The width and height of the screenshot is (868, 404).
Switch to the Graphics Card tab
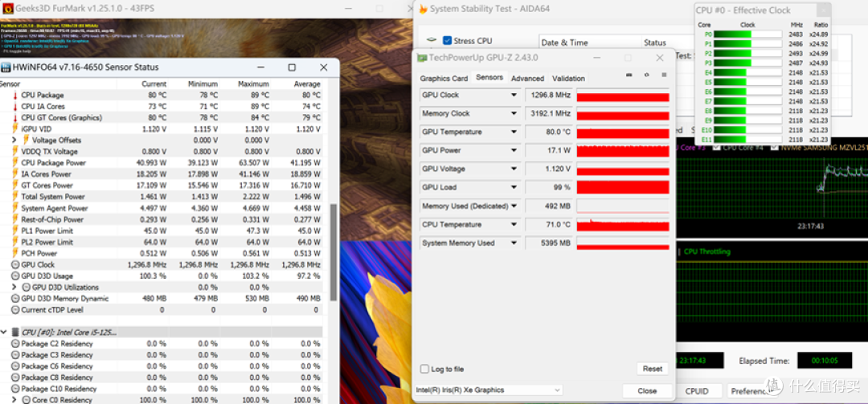[444, 79]
